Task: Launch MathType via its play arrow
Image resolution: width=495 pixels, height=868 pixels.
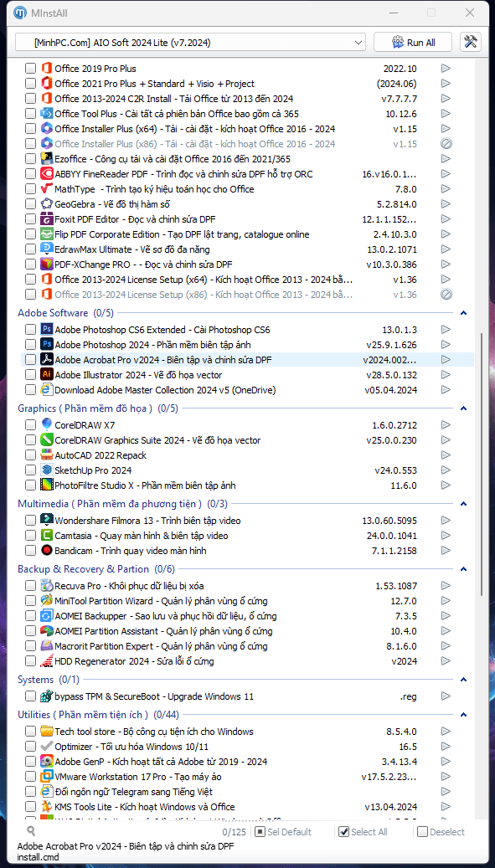Action: [x=446, y=189]
